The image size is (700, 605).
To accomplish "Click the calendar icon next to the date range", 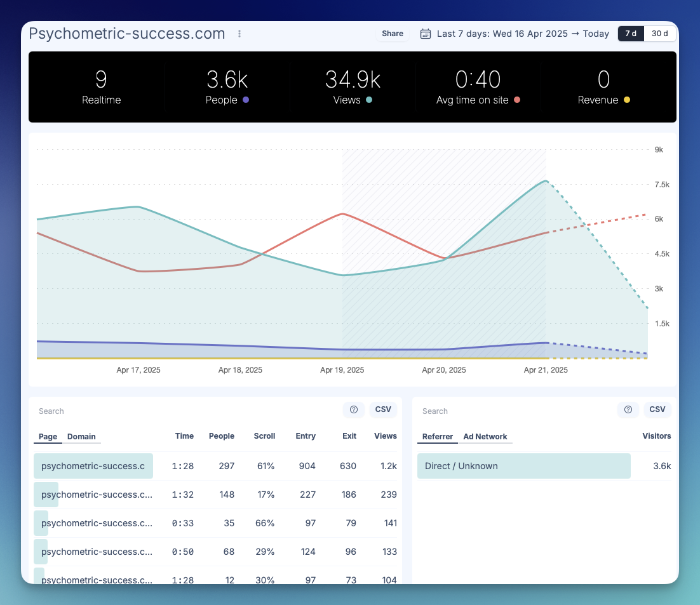I will 424,34.
